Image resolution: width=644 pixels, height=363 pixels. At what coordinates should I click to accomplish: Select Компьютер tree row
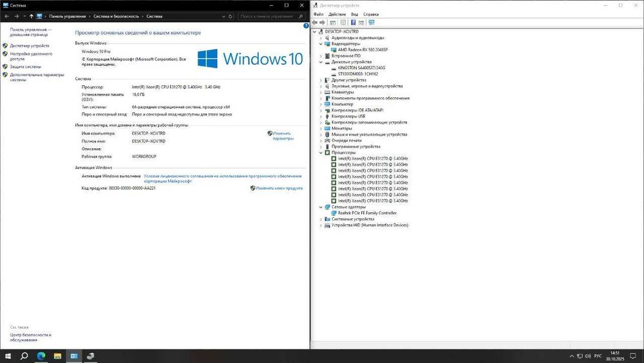pos(342,104)
